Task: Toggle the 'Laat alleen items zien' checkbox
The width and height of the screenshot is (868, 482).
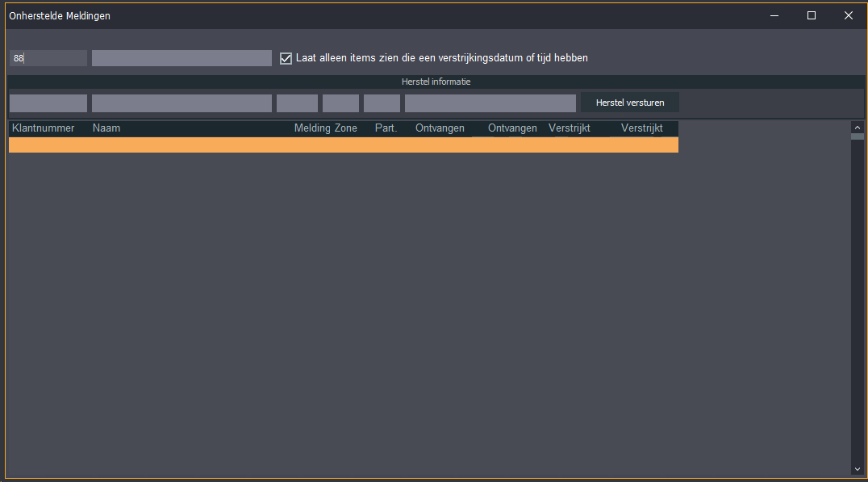Action: [x=286, y=58]
